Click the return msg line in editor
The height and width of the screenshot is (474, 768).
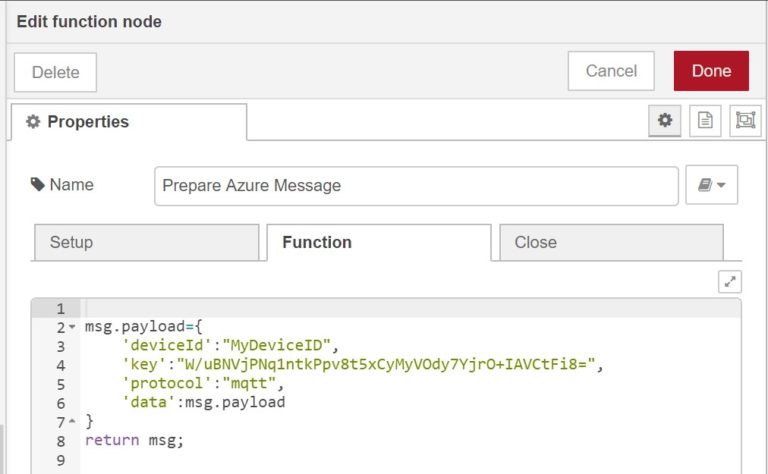[135, 441]
